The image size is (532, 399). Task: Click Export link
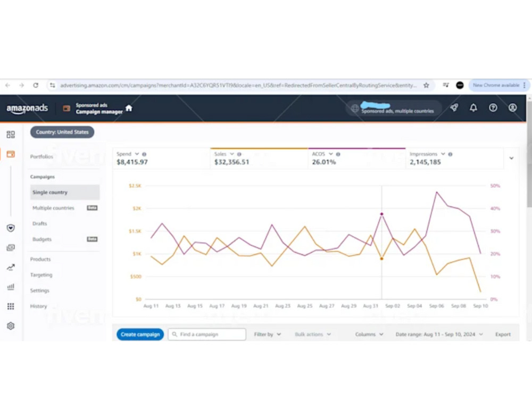(x=503, y=334)
